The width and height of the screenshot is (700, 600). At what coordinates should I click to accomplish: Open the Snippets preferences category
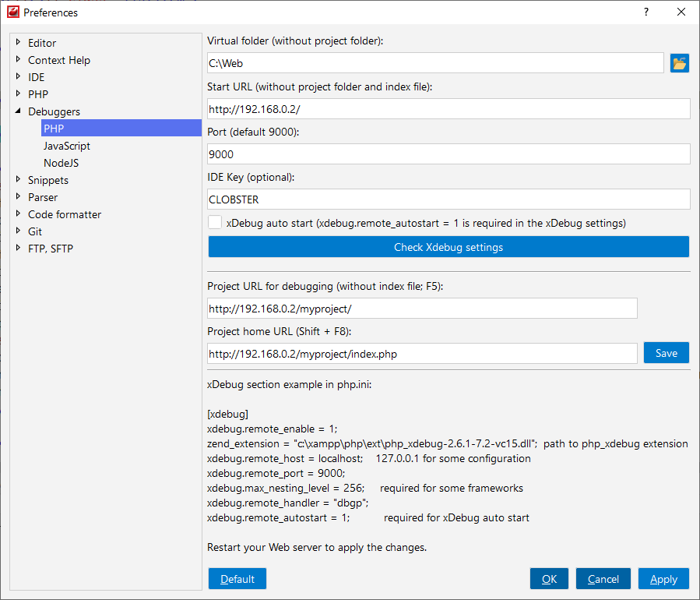48,180
